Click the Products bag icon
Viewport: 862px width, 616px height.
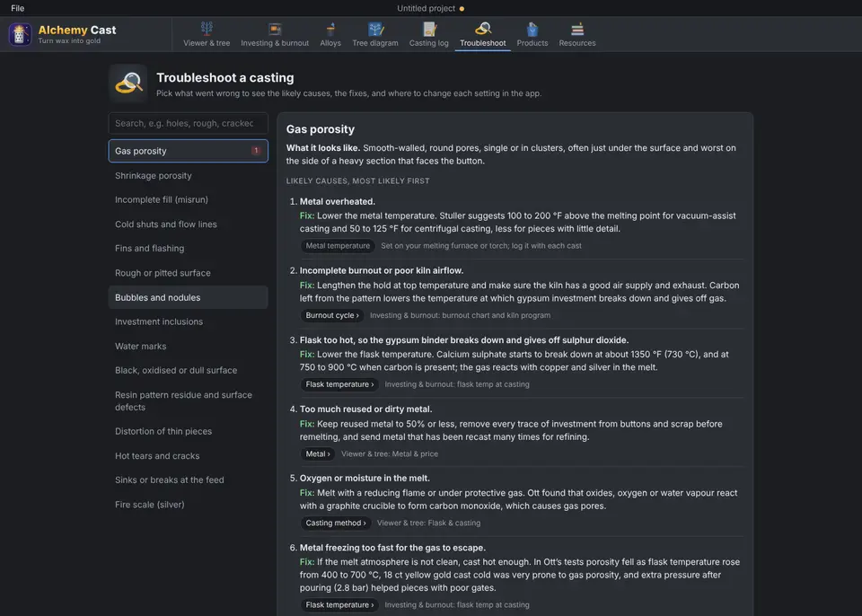(x=532, y=28)
